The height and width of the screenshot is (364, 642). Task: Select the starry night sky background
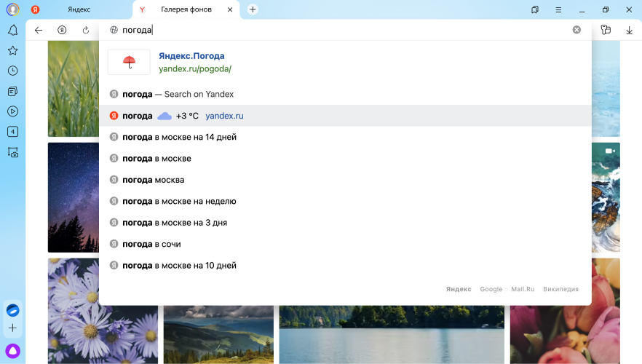[x=74, y=197]
